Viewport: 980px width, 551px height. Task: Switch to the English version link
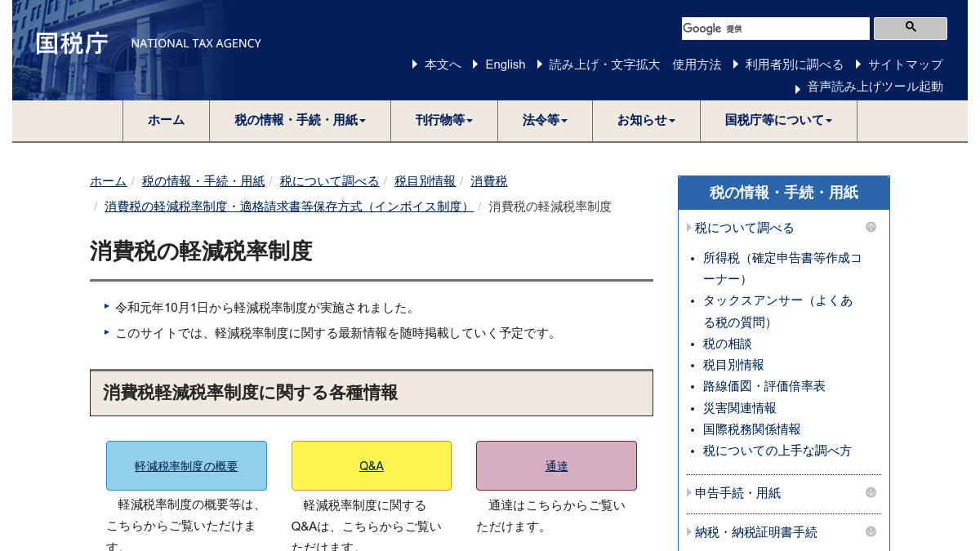505,64
